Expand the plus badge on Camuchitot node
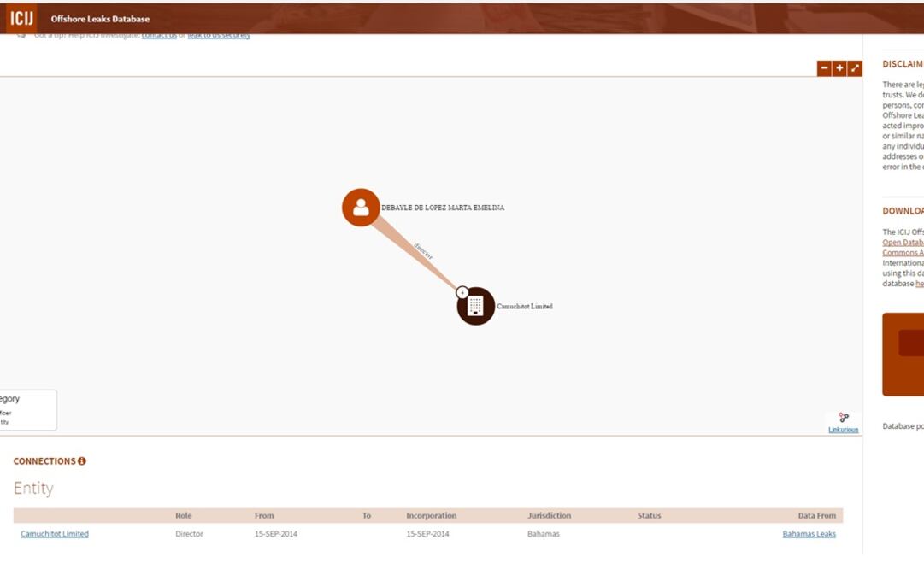The height and width of the screenshot is (569, 924). (x=462, y=292)
